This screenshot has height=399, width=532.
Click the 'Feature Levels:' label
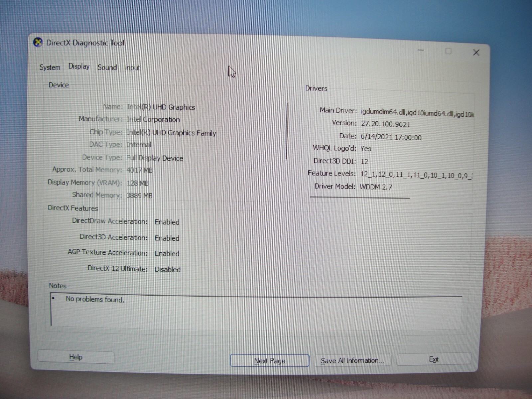click(332, 173)
